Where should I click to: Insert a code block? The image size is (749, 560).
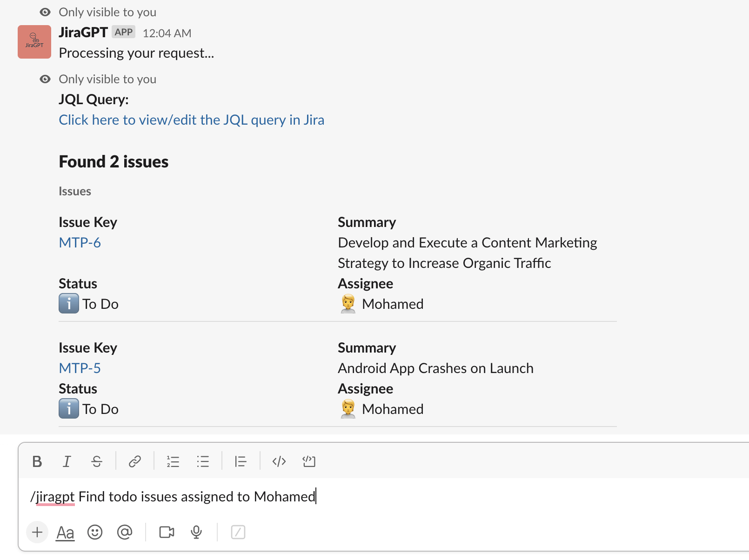(309, 461)
